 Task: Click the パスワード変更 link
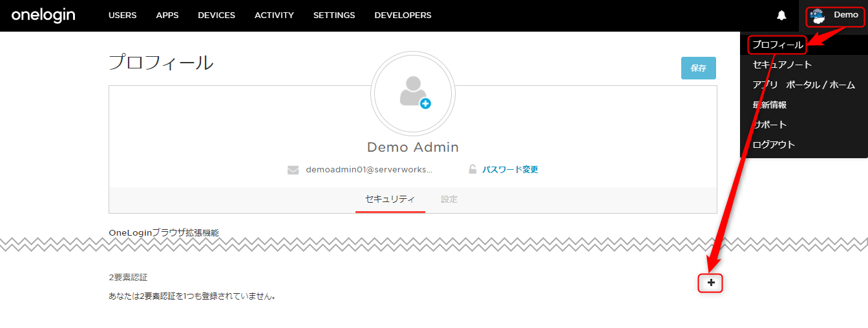tap(510, 170)
